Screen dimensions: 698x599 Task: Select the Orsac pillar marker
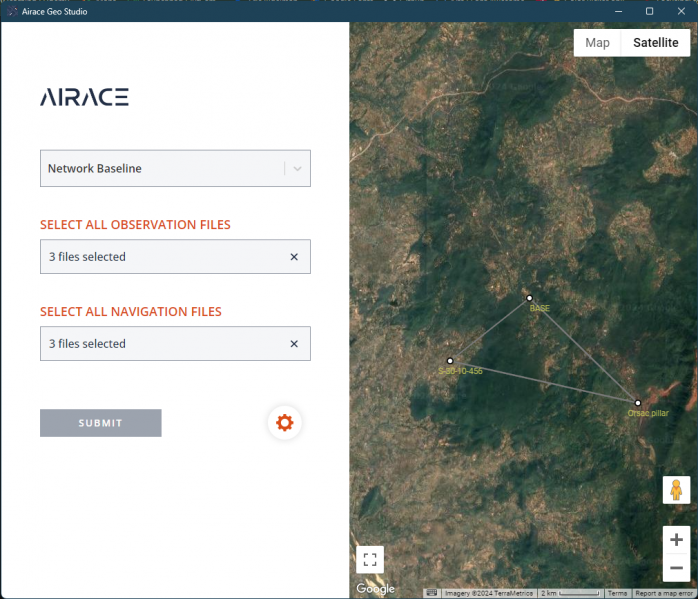[638, 403]
